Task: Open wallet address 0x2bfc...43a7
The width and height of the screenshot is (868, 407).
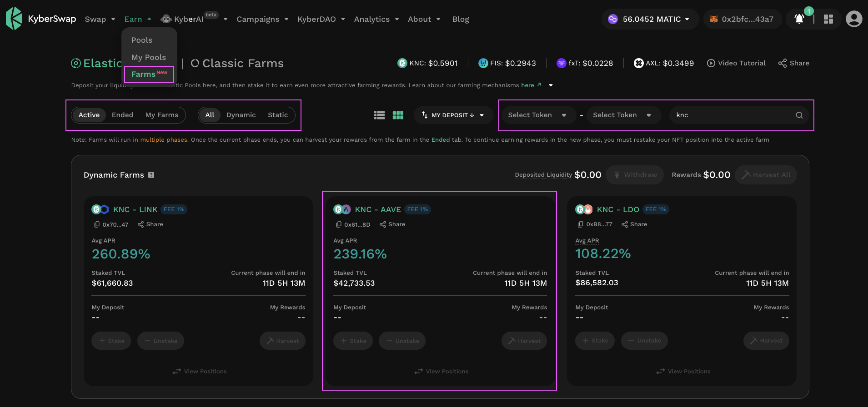Action: pyautogui.click(x=742, y=19)
